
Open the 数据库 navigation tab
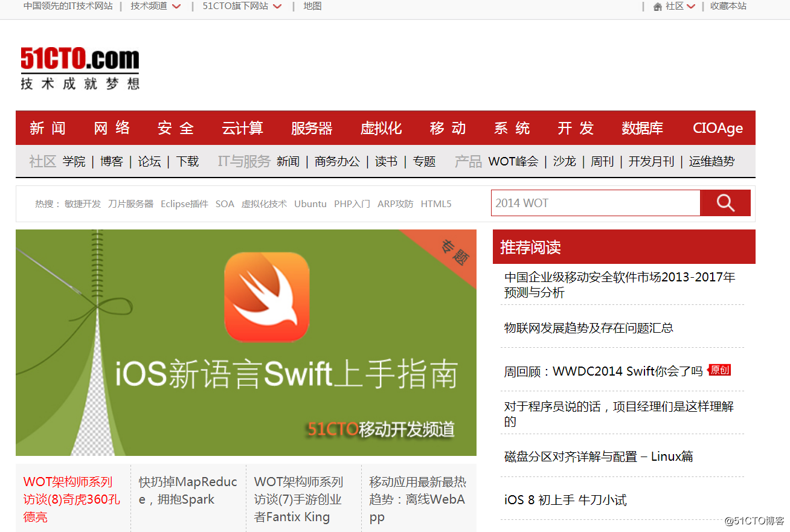(x=642, y=128)
